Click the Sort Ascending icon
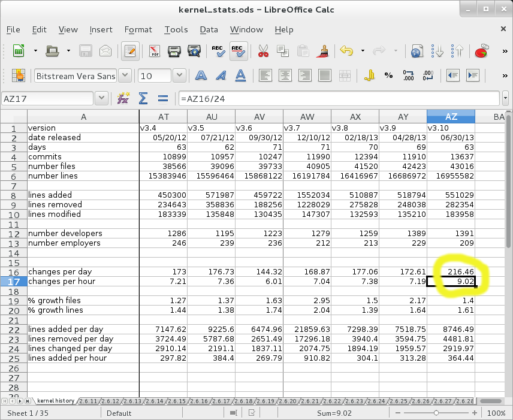Viewport: 513px width, 420px height. coord(437,52)
